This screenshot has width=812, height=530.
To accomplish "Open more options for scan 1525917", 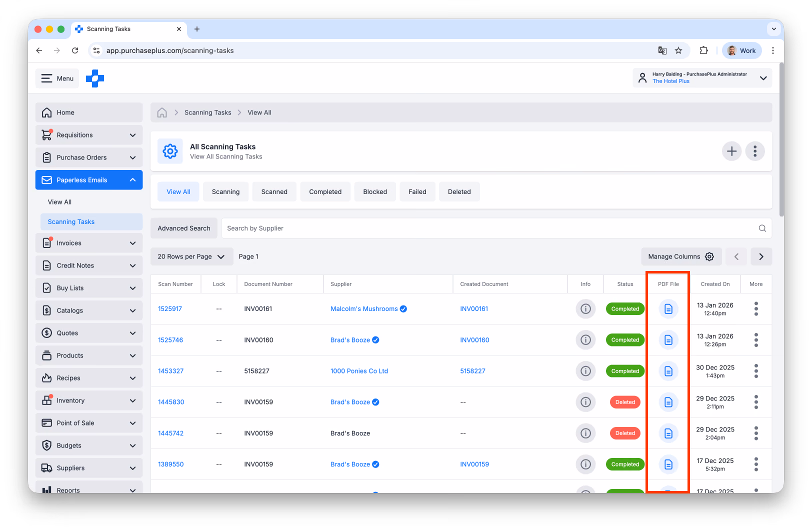I will coord(756,309).
